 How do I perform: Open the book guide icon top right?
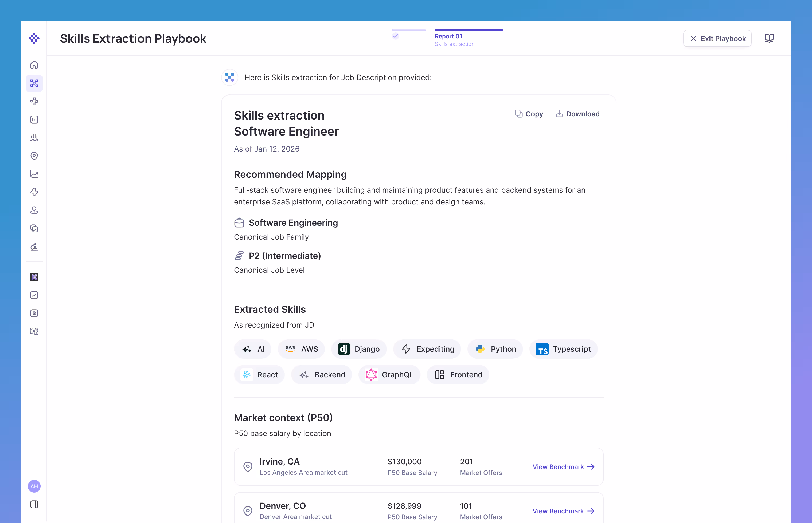pos(769,38)
